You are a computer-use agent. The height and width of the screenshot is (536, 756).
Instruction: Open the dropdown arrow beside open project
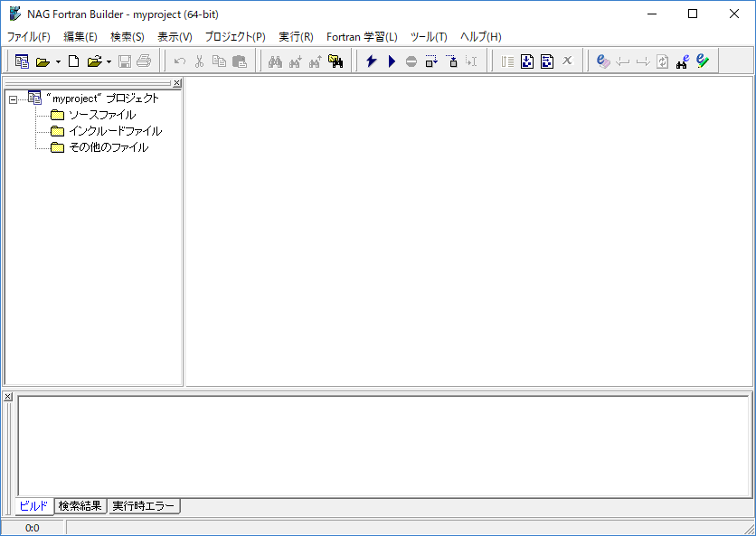pos(58,61)
